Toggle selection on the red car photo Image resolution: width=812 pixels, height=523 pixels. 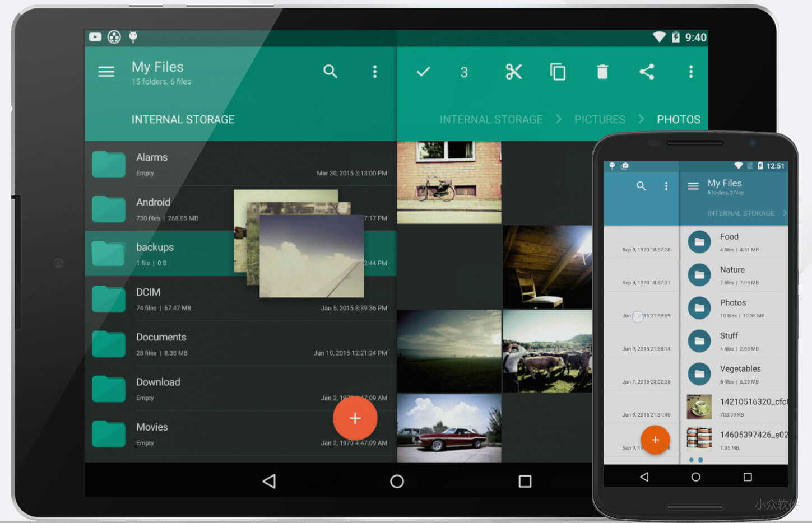pyautogui.click(x=448, y=427)
